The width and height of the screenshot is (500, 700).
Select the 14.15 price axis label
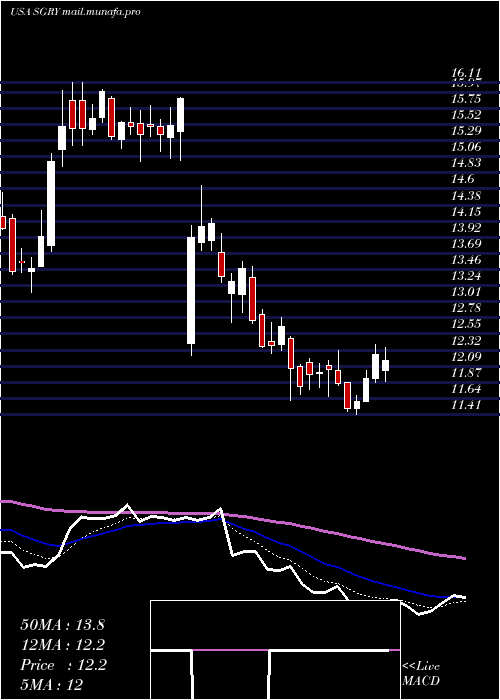tap(466, 212)
